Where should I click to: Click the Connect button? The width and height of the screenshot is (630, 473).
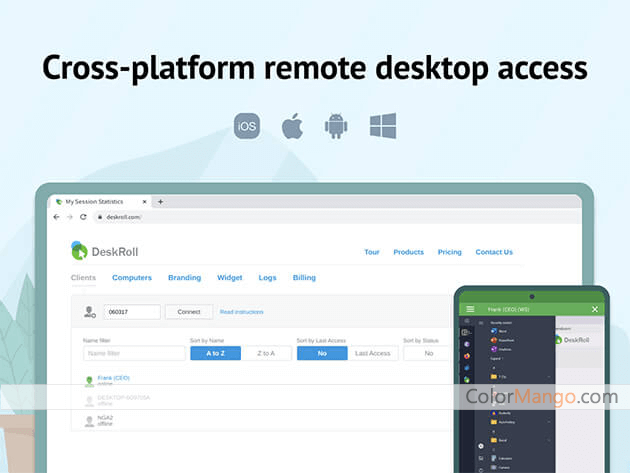(189, 312)
